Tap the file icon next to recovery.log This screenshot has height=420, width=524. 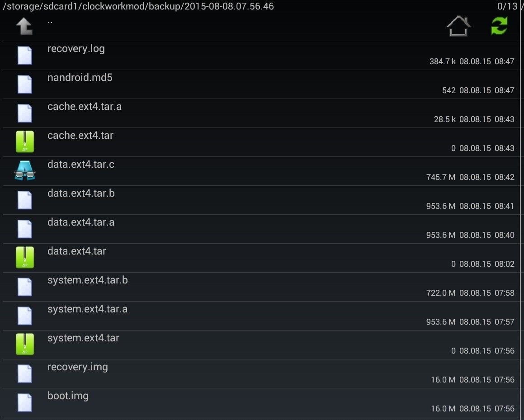(25, 56)
